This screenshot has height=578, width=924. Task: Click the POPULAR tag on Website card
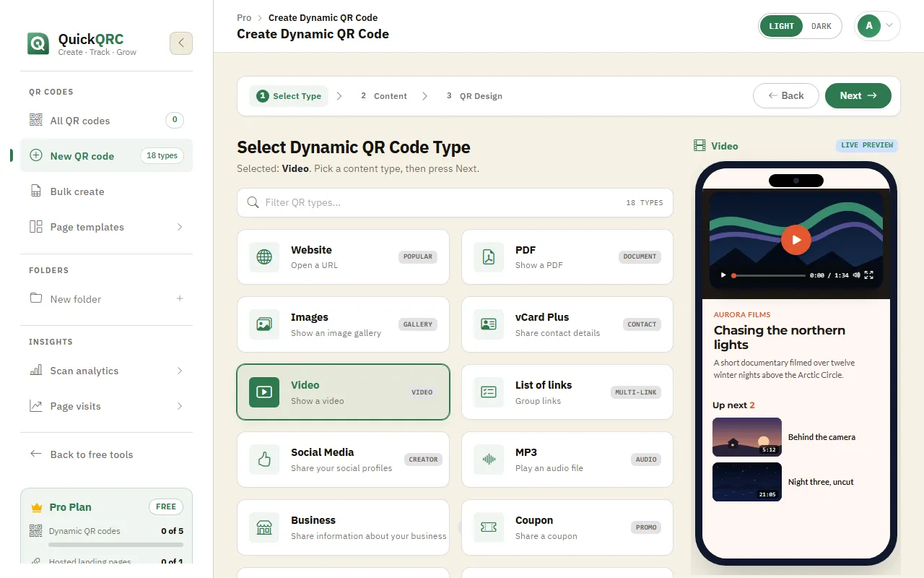418,256
